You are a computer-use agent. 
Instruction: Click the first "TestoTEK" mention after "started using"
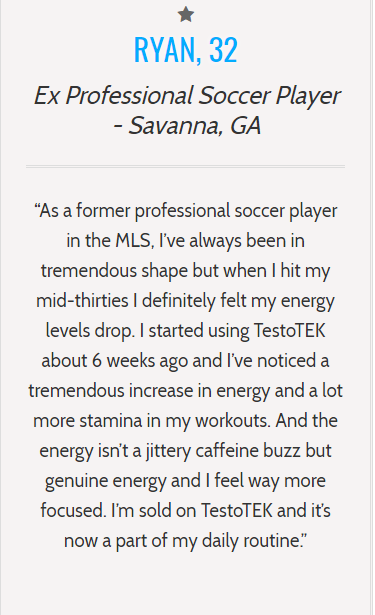click(x=289, y=330)
